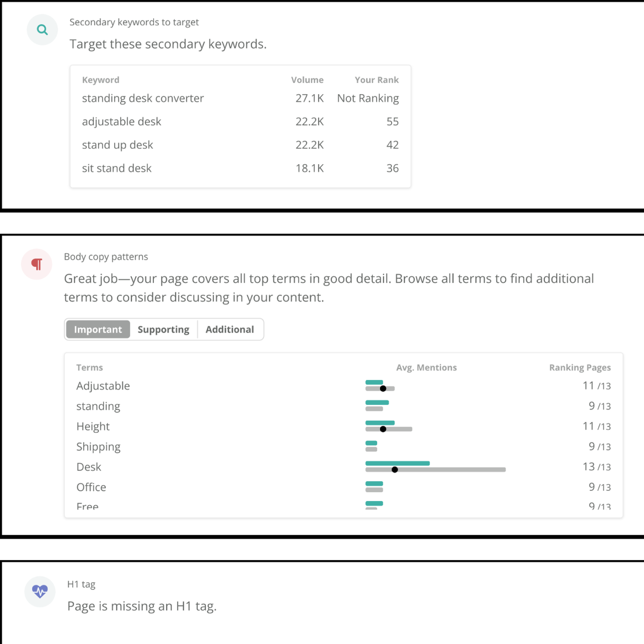Click the 11/13 Ranking Pages value for Height
This screenshot has height=644, width=644.
point(598,426)
